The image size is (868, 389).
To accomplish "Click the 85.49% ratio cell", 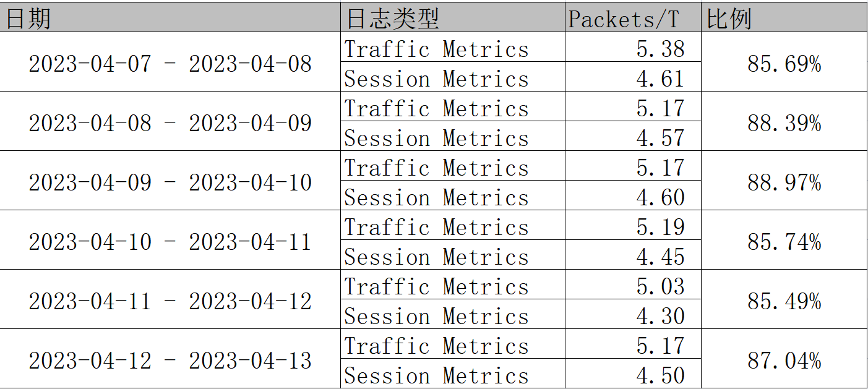I will click(x=784, y=301).
